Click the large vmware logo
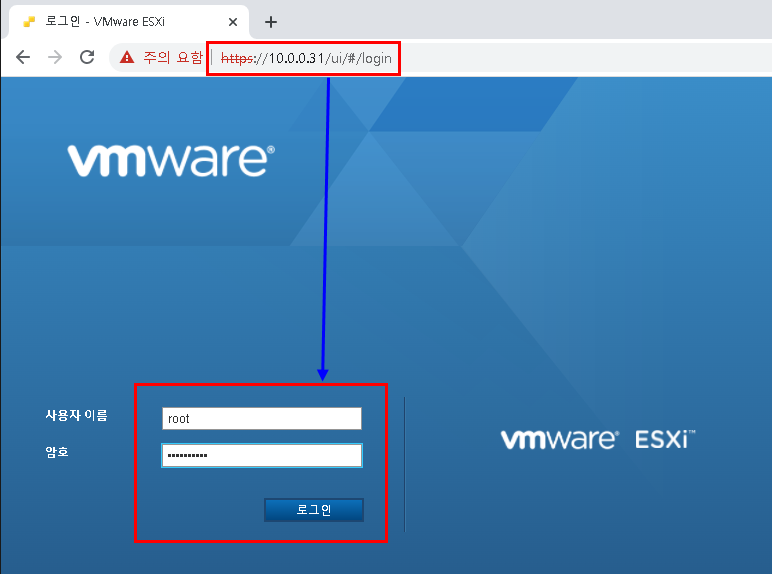 (171, 160)
